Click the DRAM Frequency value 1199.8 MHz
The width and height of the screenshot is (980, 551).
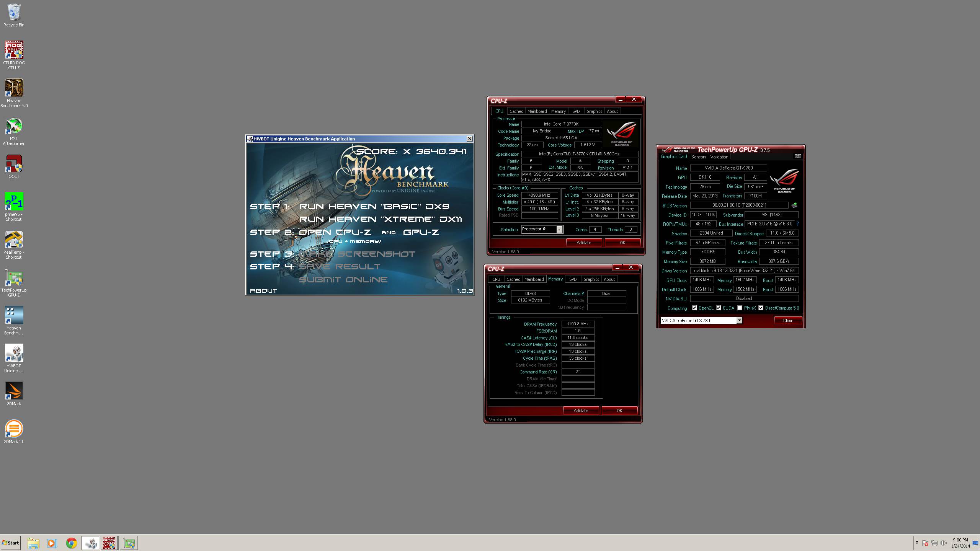point(578,324)
